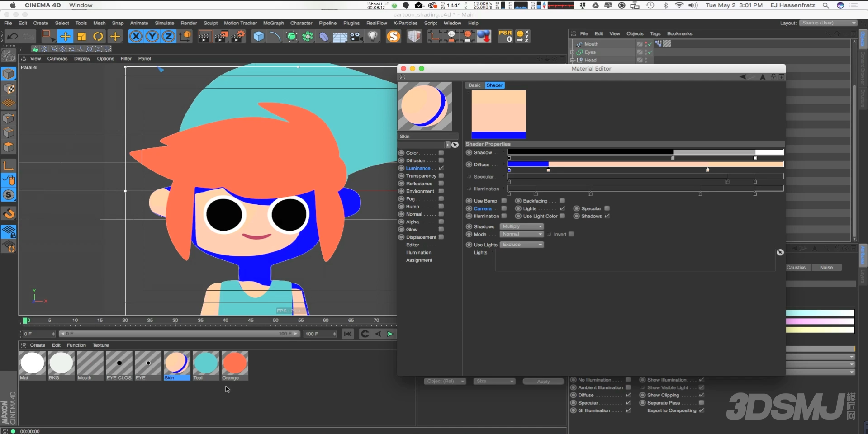Add a Cube primitive object

tap(258, 37)
